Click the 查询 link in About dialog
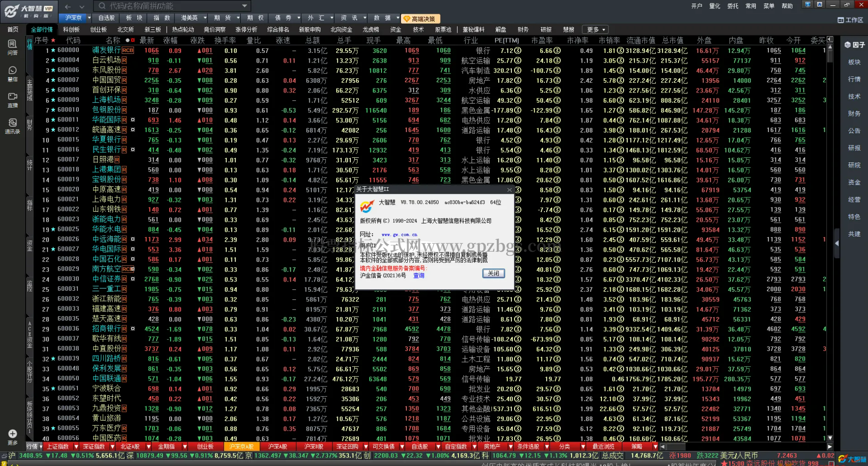 [419, 276]
